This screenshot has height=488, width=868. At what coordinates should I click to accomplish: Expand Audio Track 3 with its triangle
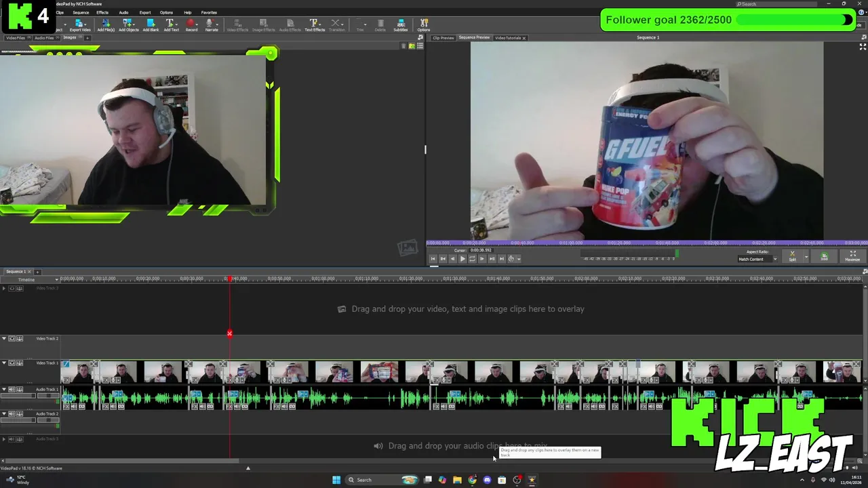(x=4, y=439)
